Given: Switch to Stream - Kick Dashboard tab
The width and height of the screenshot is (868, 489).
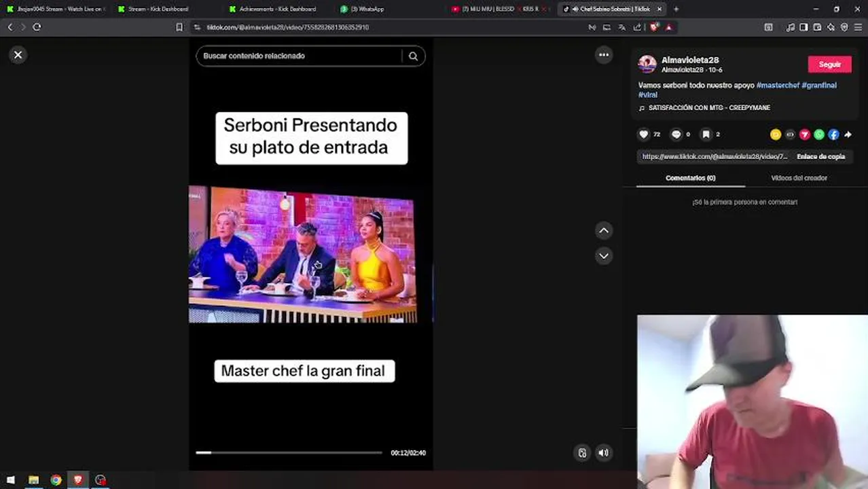Looking at the screenshot, I should (158, 9).
